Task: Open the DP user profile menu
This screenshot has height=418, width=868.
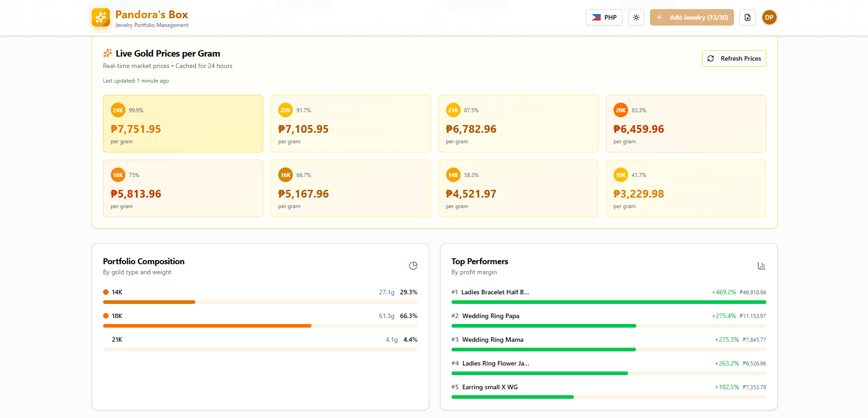Action: point(769,17)
